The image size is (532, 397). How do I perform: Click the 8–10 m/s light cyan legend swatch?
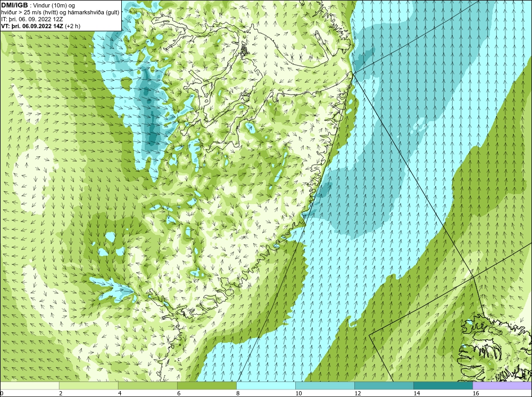(266, 385)
